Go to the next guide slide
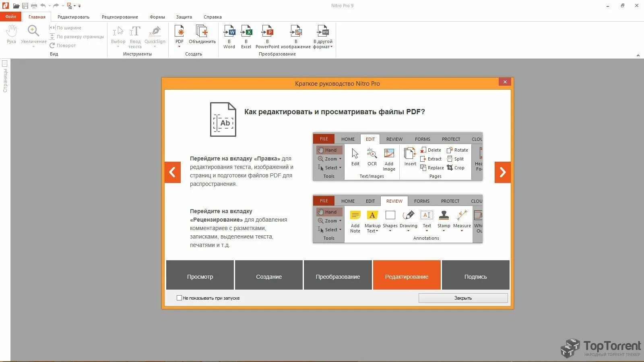Screen dimensions: 644x362 coord(503,172)
